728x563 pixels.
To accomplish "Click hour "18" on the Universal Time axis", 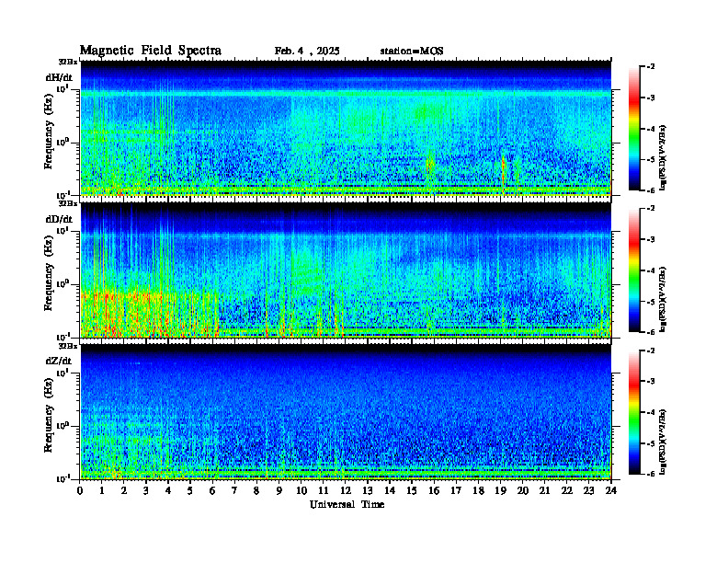I will coord(479,490).
